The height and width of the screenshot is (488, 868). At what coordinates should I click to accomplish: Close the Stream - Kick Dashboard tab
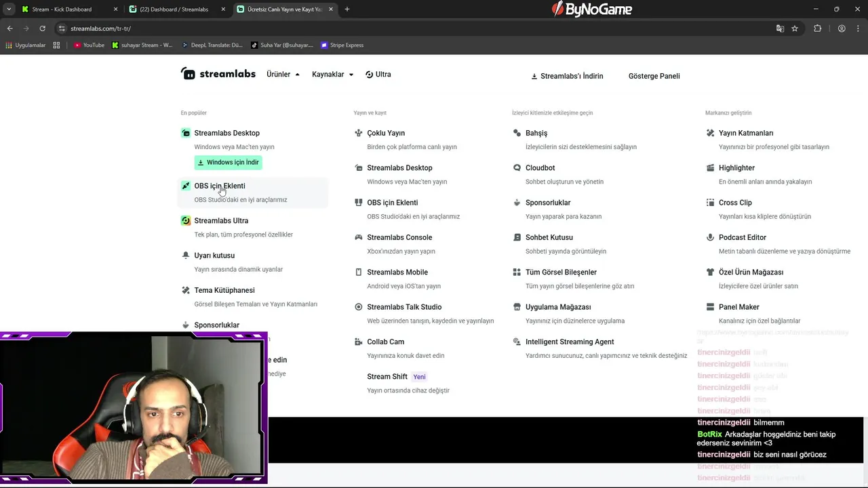pos(115,9)
